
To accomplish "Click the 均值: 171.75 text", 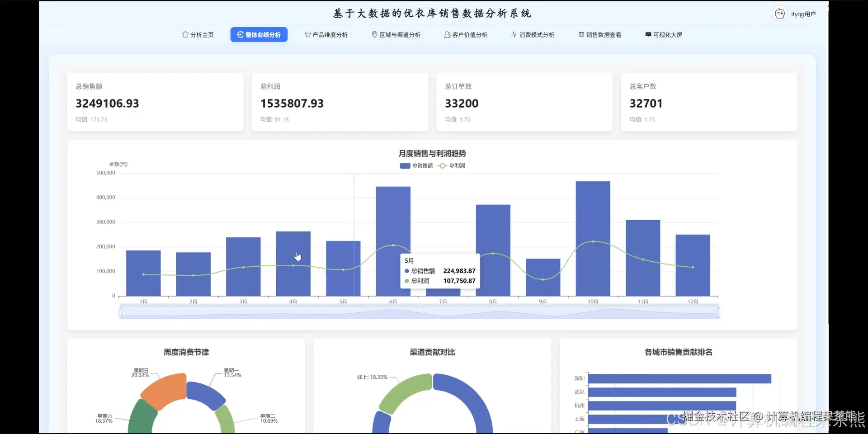I will [x=91, y=119].
